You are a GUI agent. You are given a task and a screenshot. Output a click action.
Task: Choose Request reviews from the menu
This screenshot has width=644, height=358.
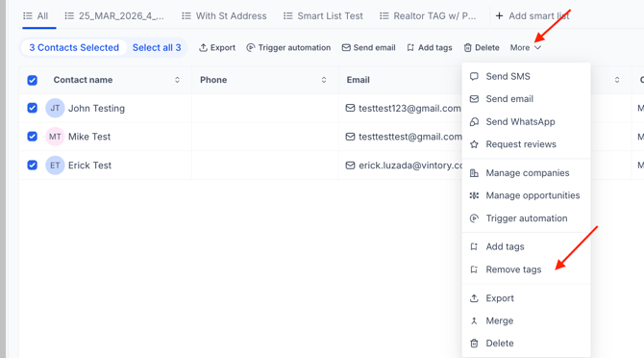[526, 144]
